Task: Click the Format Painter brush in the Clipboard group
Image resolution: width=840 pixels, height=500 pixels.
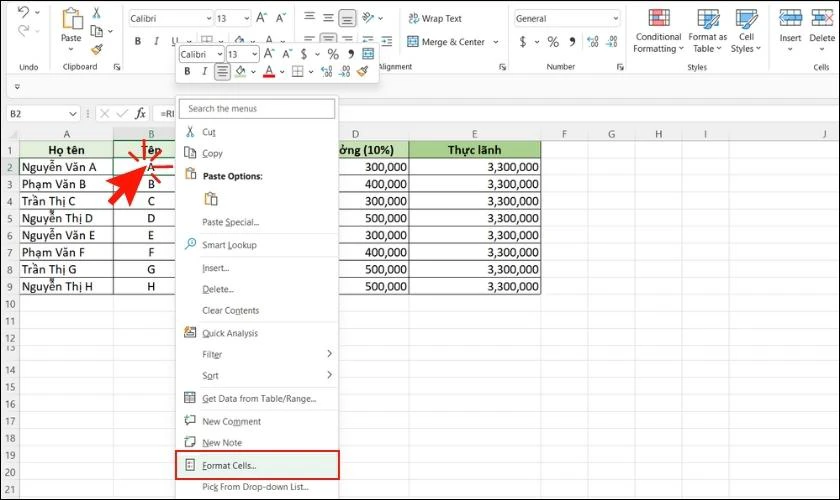Action: click(96, 50)
